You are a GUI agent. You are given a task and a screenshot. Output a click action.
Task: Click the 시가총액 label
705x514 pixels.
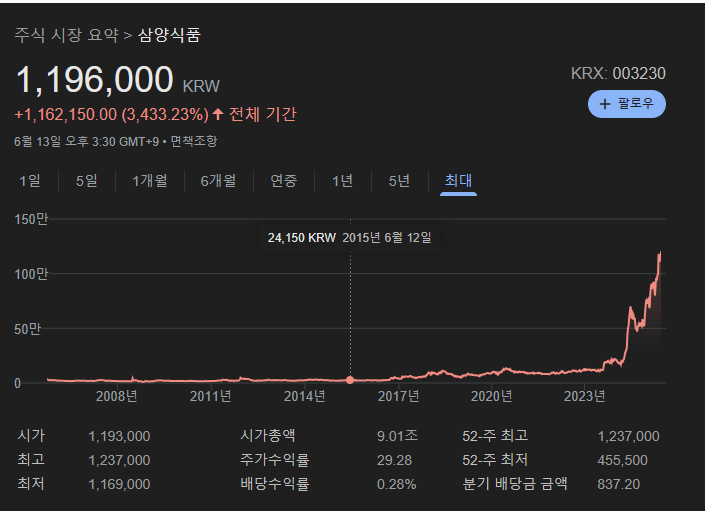tap(268, 436)
